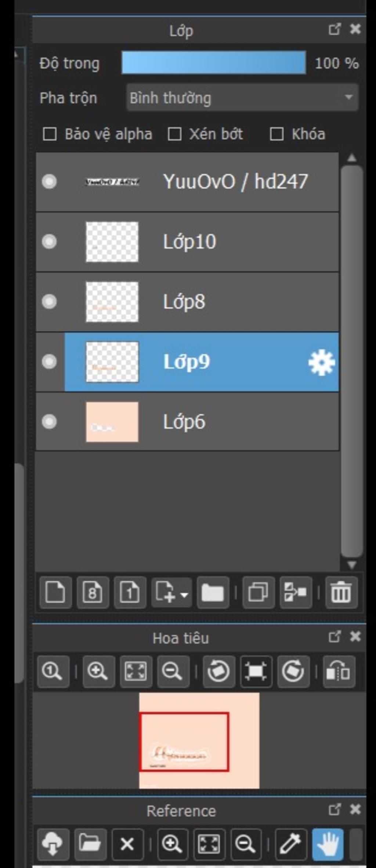Select the Lớp8 layer
This screenshot has width=376, height=868.
220,302
